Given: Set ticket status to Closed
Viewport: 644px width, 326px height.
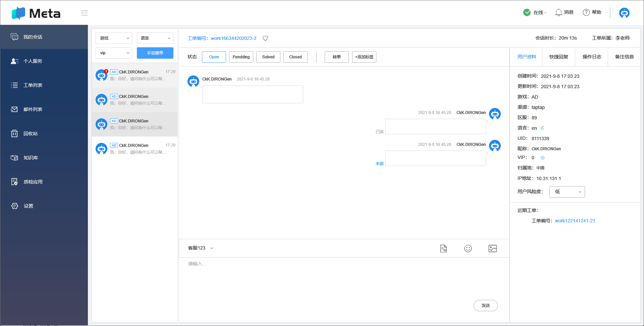Looking at the screenshot, I should 296,57.
